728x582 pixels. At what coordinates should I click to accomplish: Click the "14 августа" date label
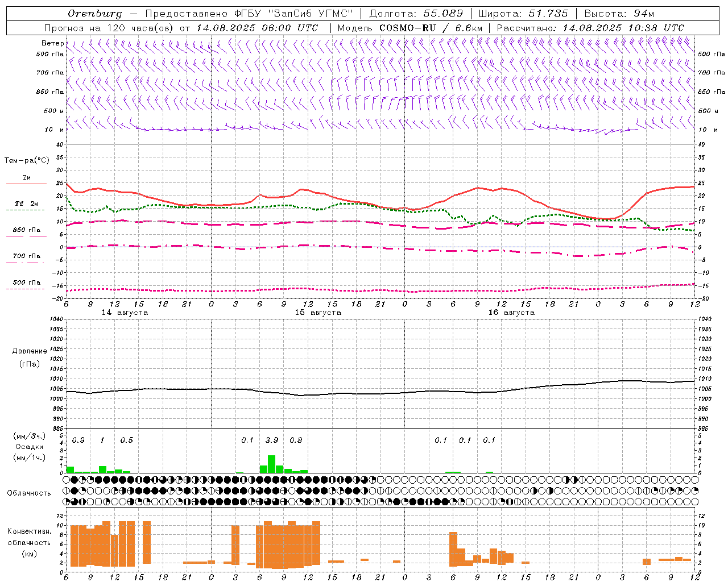pyautogui.click(x=125, y=313)
